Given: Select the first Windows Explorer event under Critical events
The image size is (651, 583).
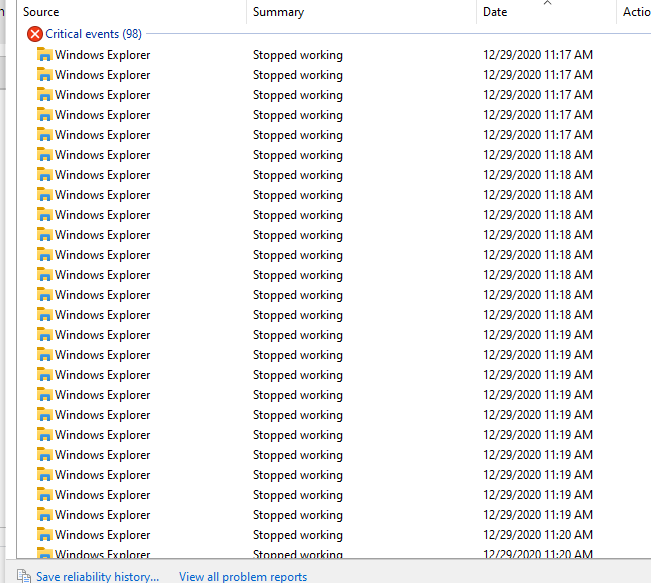Looking at the screenshot, I should pos(333,55).
